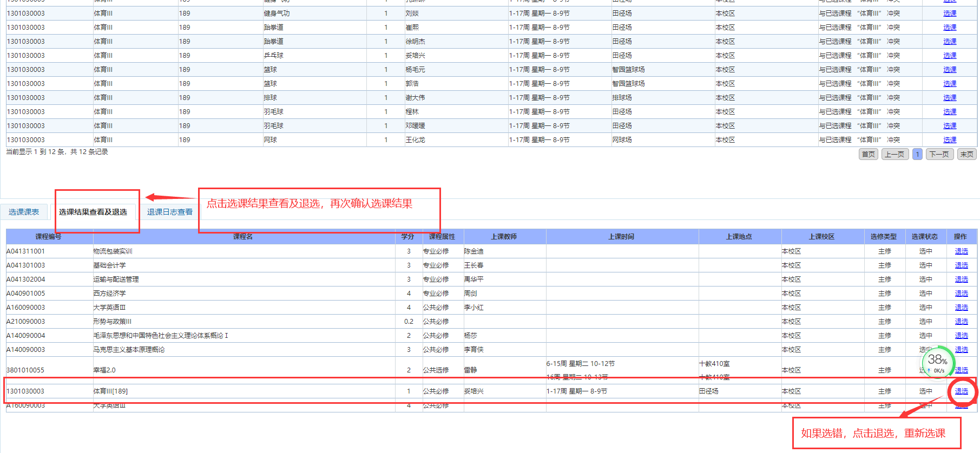Click the 下一页 next page button

coord(939,155)
